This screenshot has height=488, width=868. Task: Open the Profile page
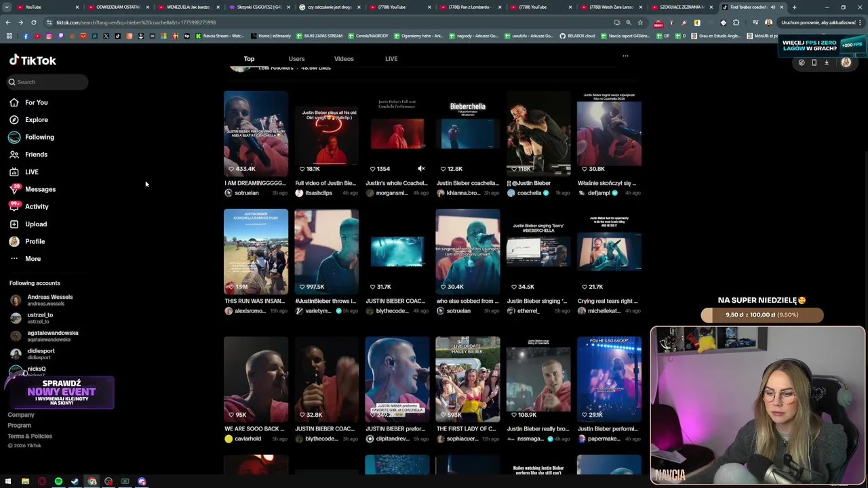(x=27, y=241)
